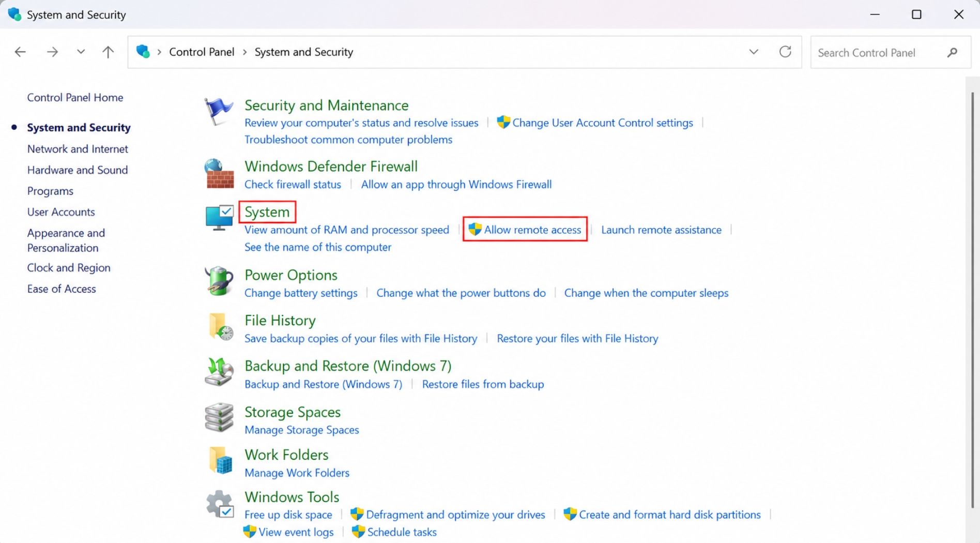Go back with the left arrow button
Viewport: 980px width, 543px height.
coord(20,52)
